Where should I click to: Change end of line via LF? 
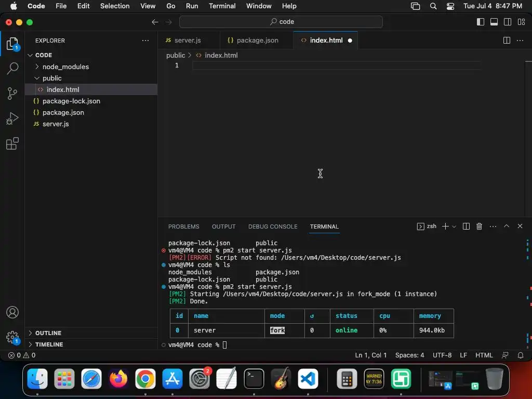coord(463,355)
